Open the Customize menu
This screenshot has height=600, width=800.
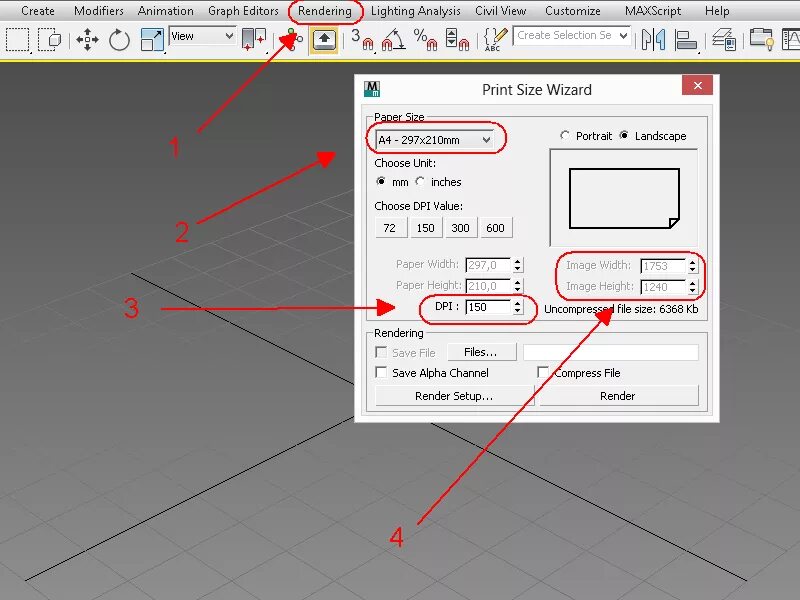click(572, 11)
